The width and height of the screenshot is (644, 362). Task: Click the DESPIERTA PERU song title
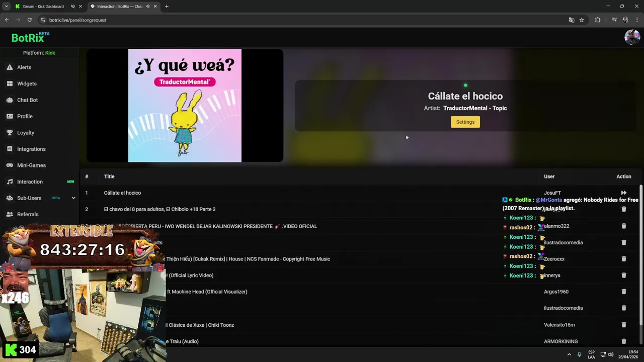pos(219,226)
